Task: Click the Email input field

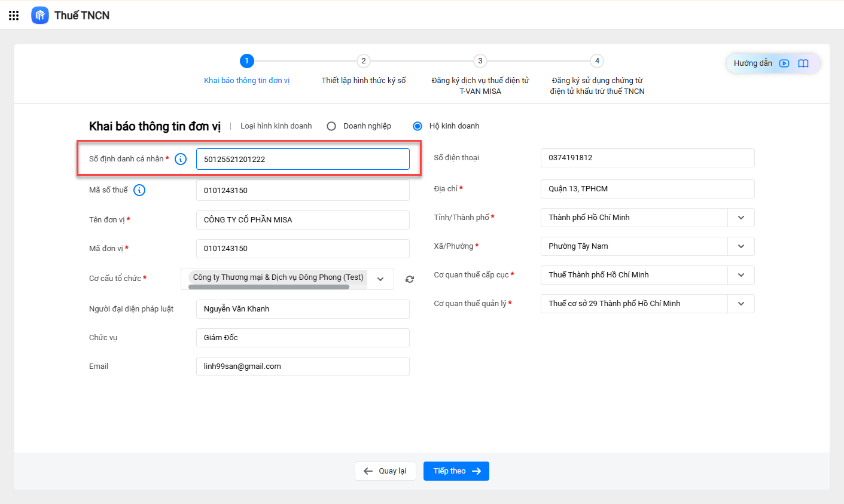Action: pyautogui.click(x=303, y=366)
